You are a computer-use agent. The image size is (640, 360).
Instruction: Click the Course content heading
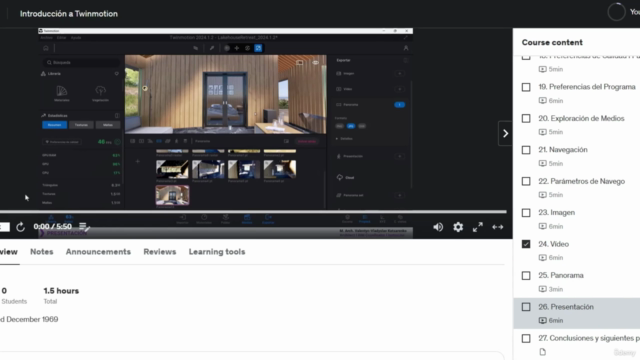point(552,42)
